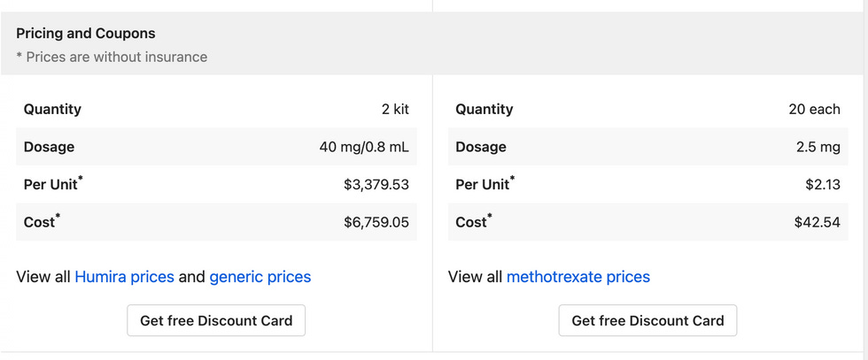Click the Quantity label beside 2 kit
Image resolution: width=868 pixels, height=360 pixels.
click(52, 110)
